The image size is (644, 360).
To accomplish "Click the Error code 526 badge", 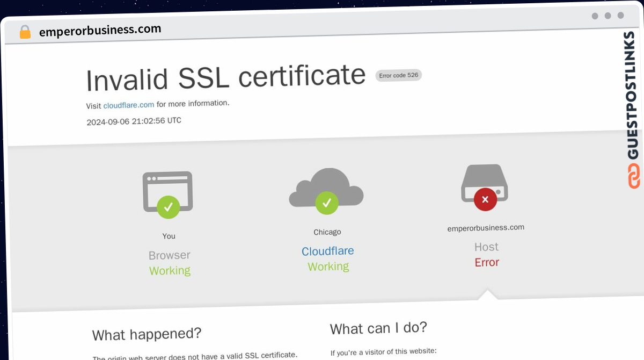I will click(x=398, y=75).
